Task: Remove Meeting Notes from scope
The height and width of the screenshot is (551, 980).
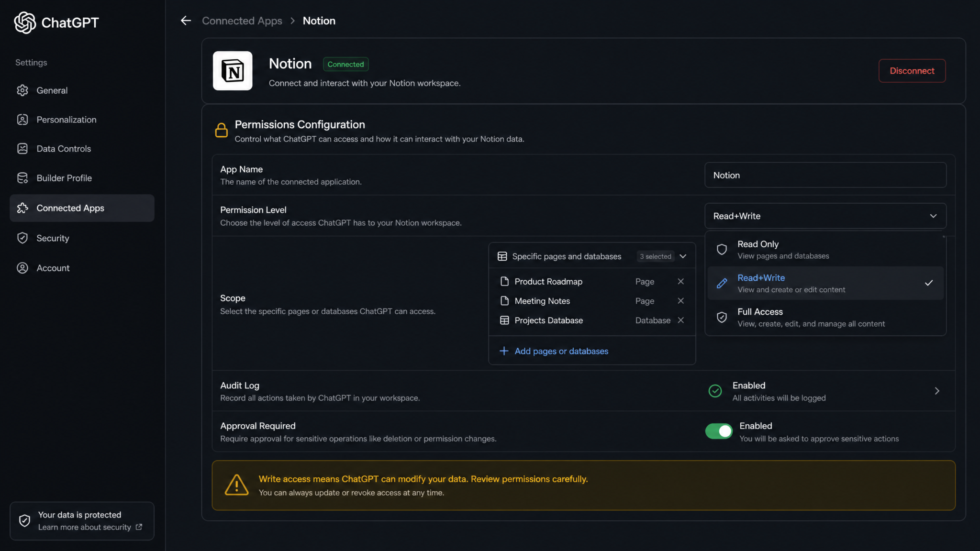Action: coord(680,301)
